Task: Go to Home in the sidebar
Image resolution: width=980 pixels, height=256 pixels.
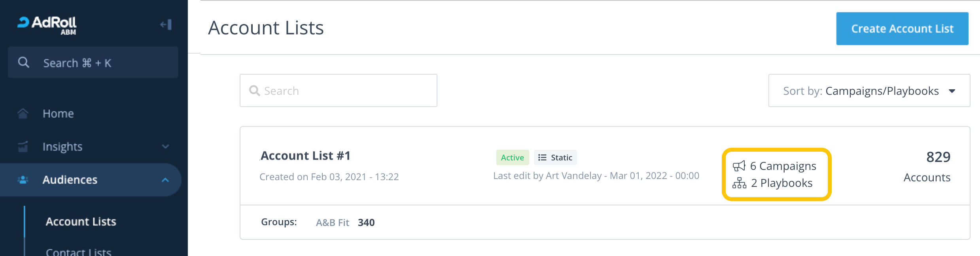Action: (58, 113)
